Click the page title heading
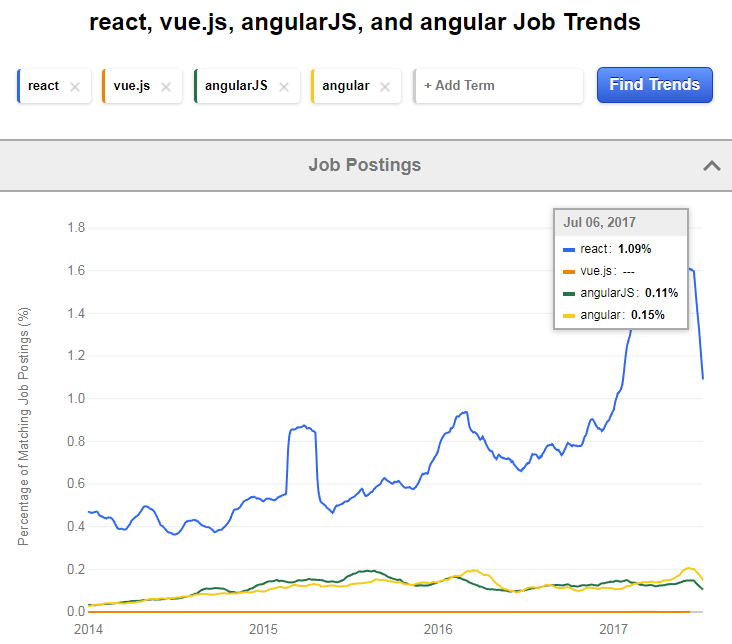 365,22
